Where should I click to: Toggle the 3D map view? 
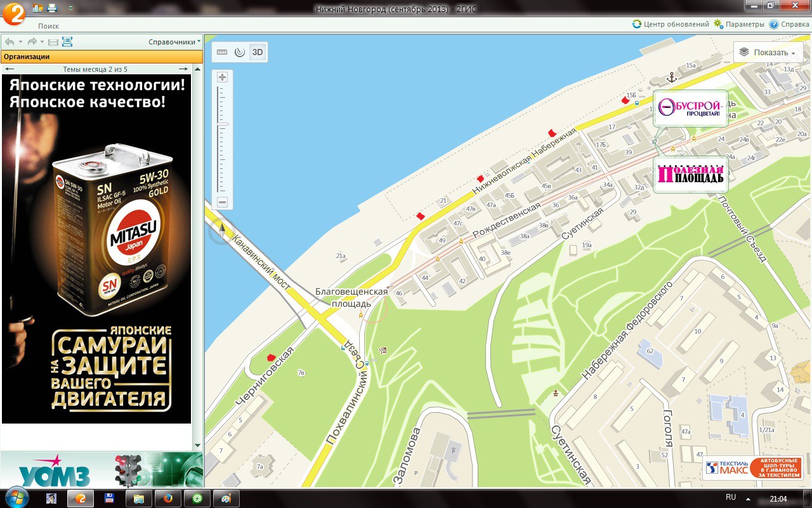click(257, 52)
